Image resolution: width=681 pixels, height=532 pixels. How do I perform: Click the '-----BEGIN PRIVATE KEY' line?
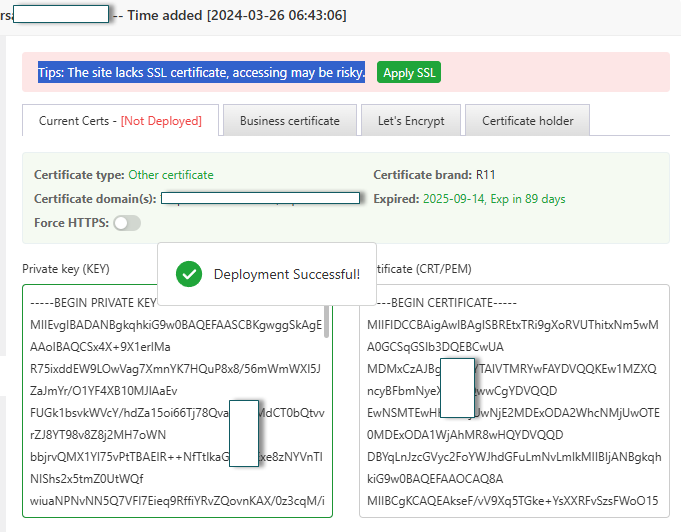click(x=93, y=303)
